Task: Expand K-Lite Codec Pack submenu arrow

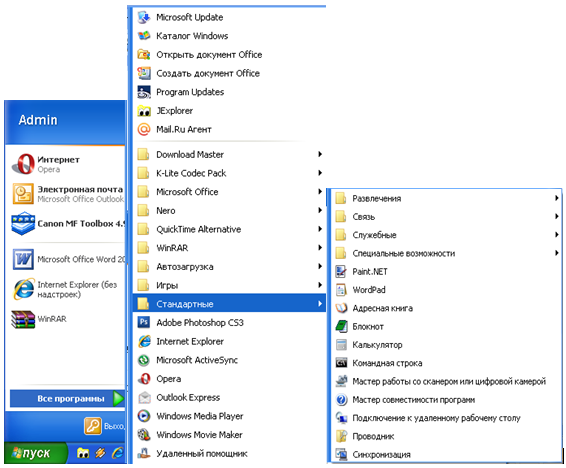Action: click(320, 173)
